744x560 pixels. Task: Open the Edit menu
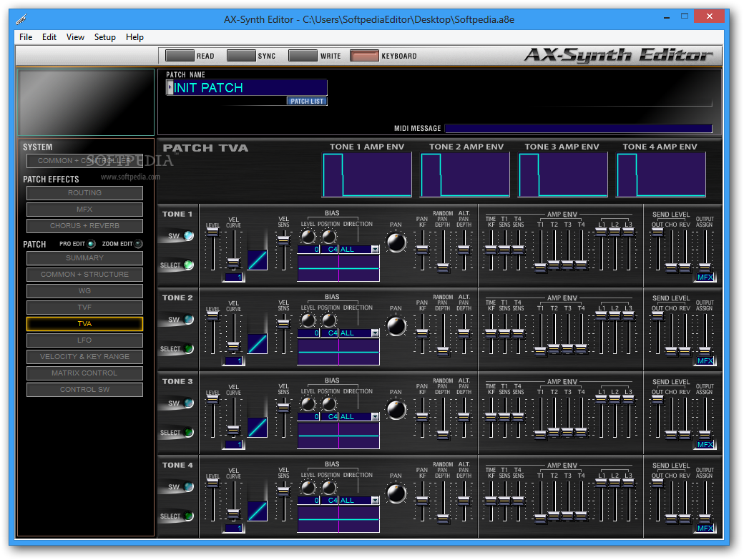pyautogui.click(x=49, y=37)
